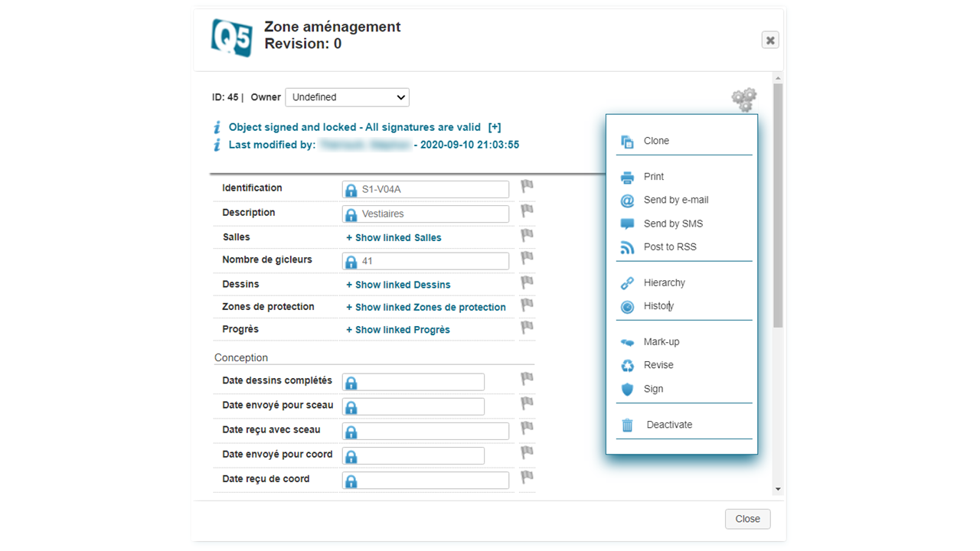The width and height of the screenshot is (980, 551).
Task: Expand Show linked Zones de protection
Action: (x=426, y=308)
